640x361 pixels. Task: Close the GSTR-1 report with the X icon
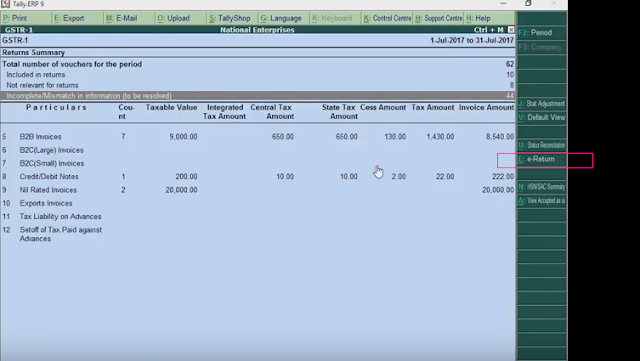[x=511, y=30]
